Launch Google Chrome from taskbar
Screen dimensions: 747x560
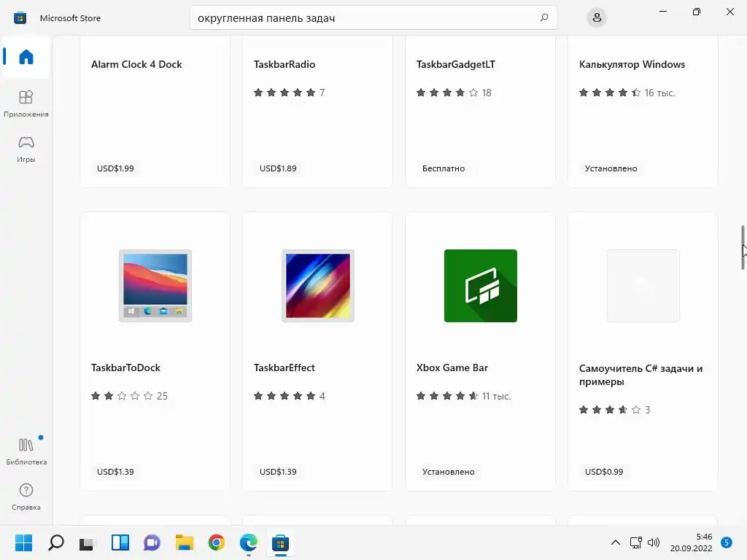point(216,542)
